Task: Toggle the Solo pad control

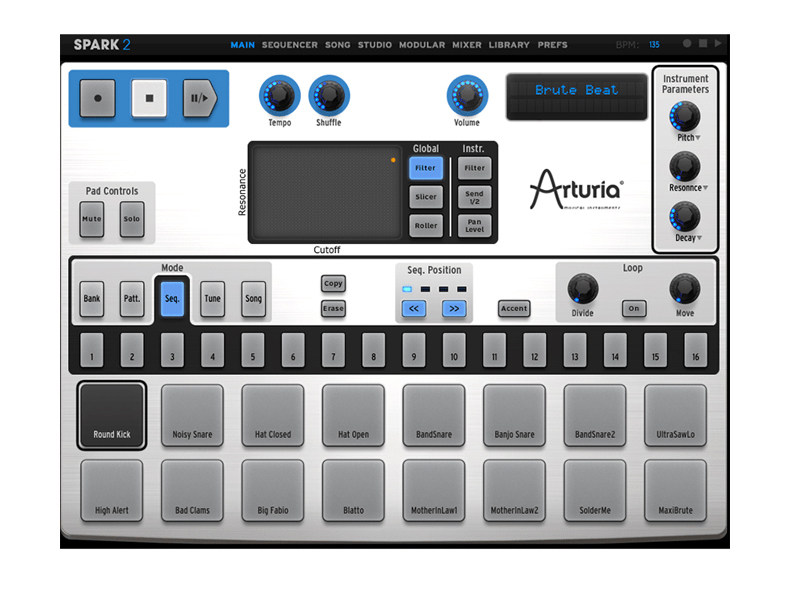Action: (x=132, y=219)
